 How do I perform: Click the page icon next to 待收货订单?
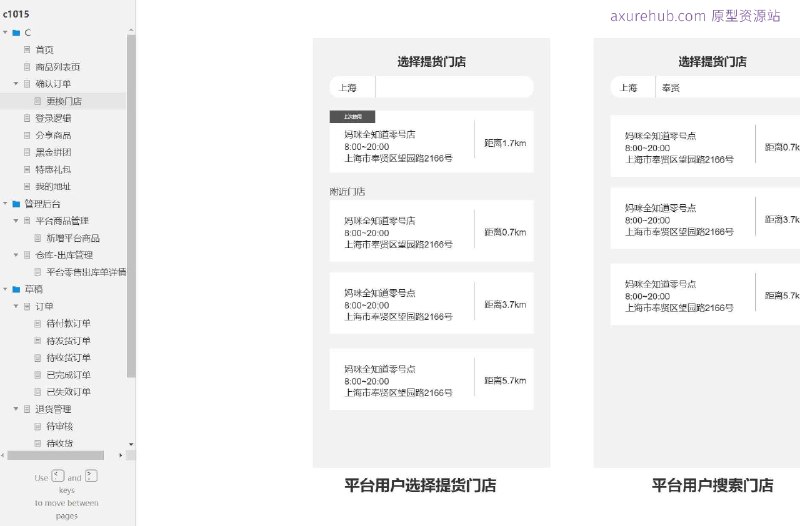point(37,358)
